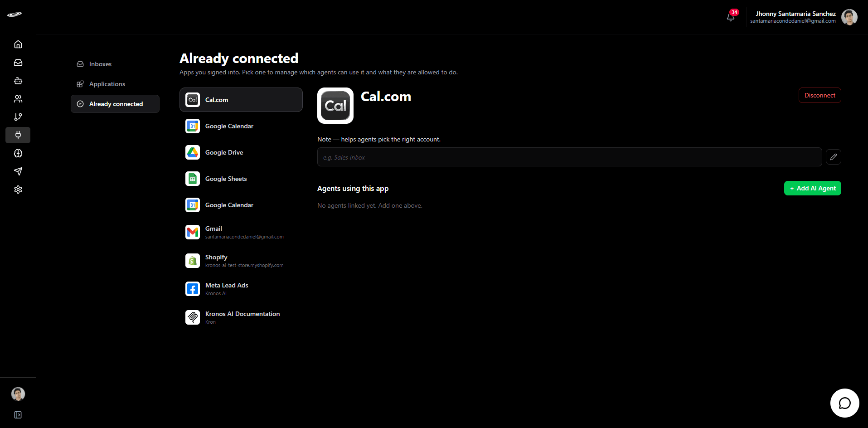
Task: Select the Gmail connected account row
Action: pos(241,232)
